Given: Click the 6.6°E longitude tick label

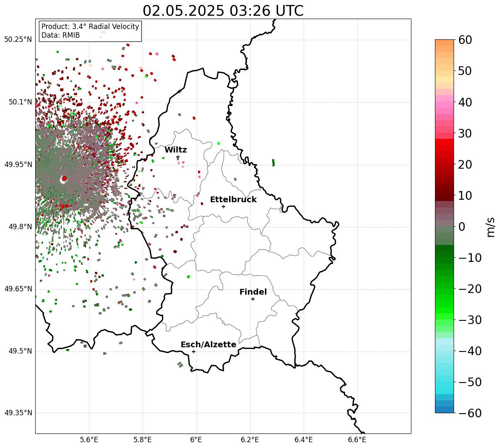Looking at the screenshot, I should tap(357, 440).
